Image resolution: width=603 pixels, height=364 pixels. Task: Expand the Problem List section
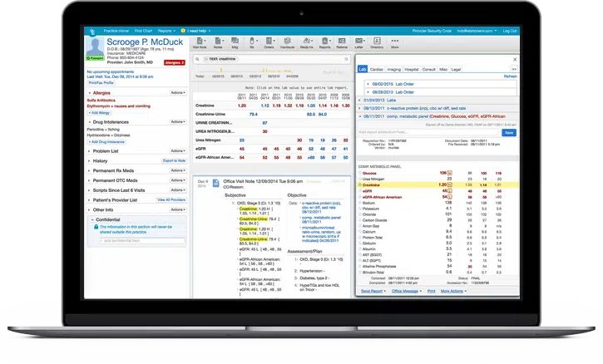(89, 151)
